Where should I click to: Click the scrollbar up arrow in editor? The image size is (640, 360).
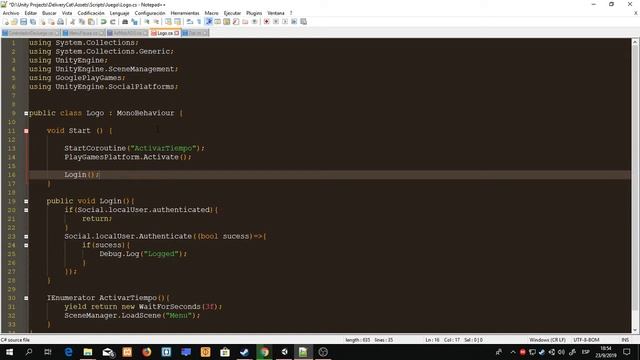[635, 42]
